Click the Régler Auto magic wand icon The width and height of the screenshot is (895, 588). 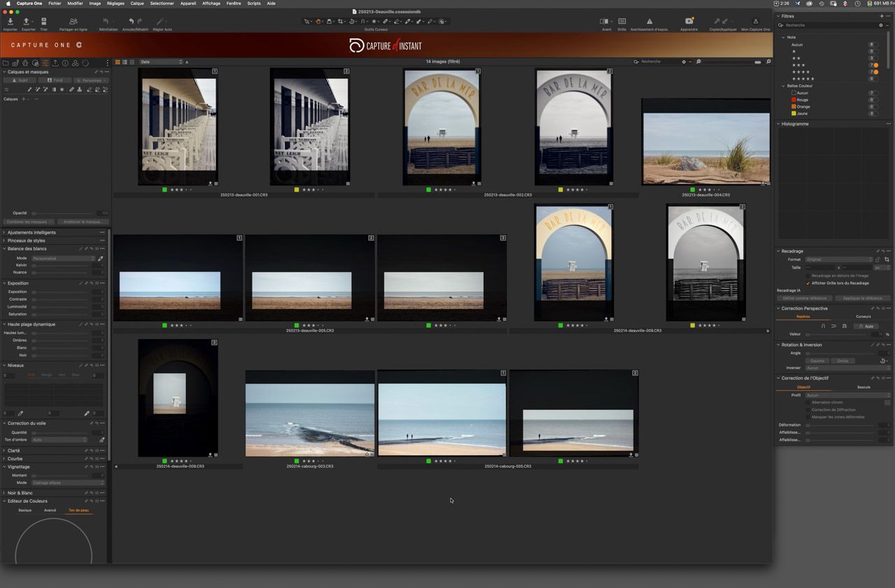click(x=160, y=22)
